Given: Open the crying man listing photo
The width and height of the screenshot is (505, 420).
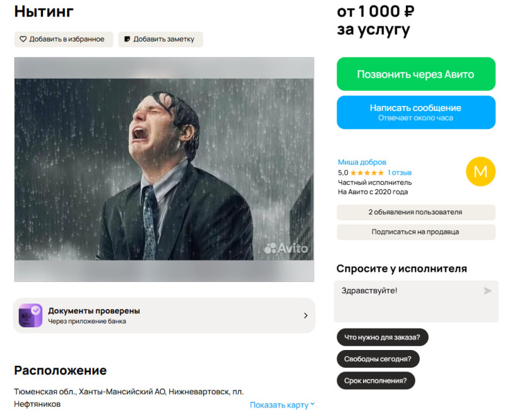Looking at the screenshot, I should tap(164, 169).
